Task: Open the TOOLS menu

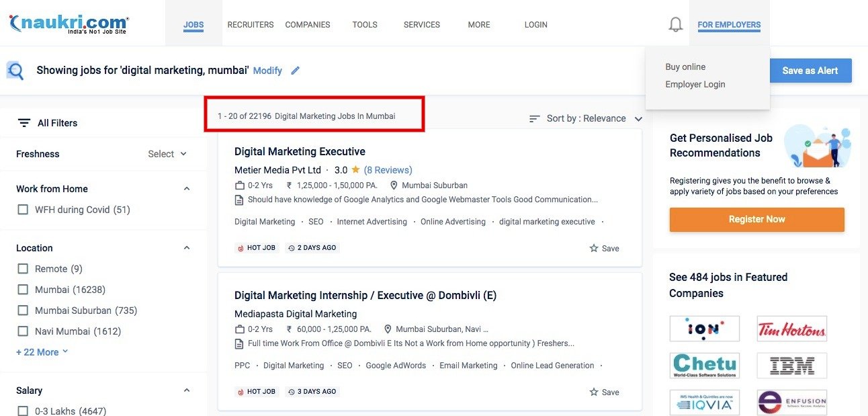Action: pos(365,25)
